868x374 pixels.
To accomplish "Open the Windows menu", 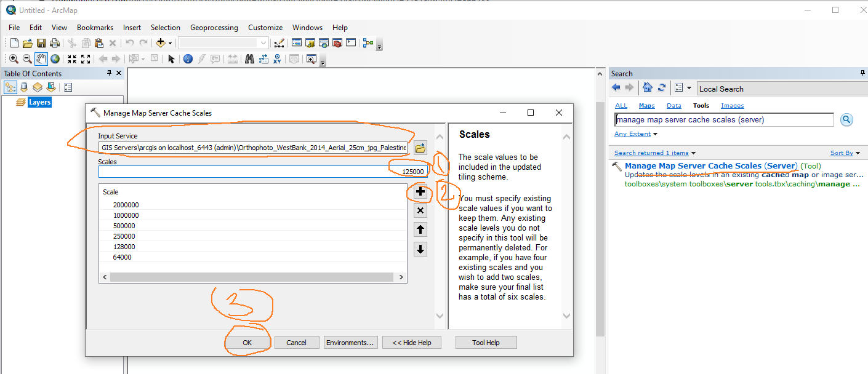I will pos(307,28).
